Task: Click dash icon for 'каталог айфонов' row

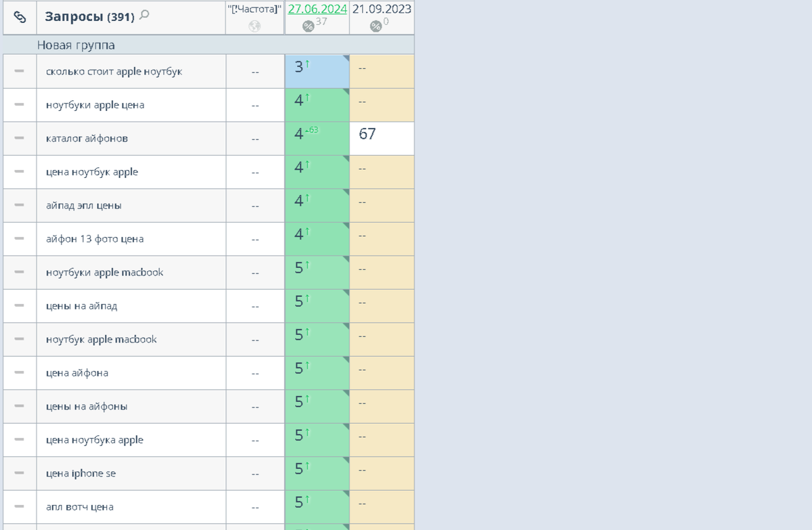Action: 20,138
